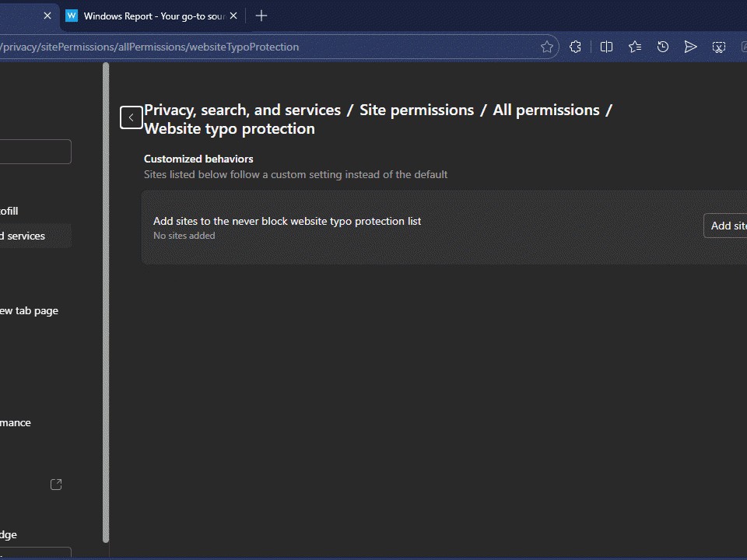The image size is (747, 560).
Task: Click the sidebar vertical scrollbar
Action: click(x=106, y=303)
